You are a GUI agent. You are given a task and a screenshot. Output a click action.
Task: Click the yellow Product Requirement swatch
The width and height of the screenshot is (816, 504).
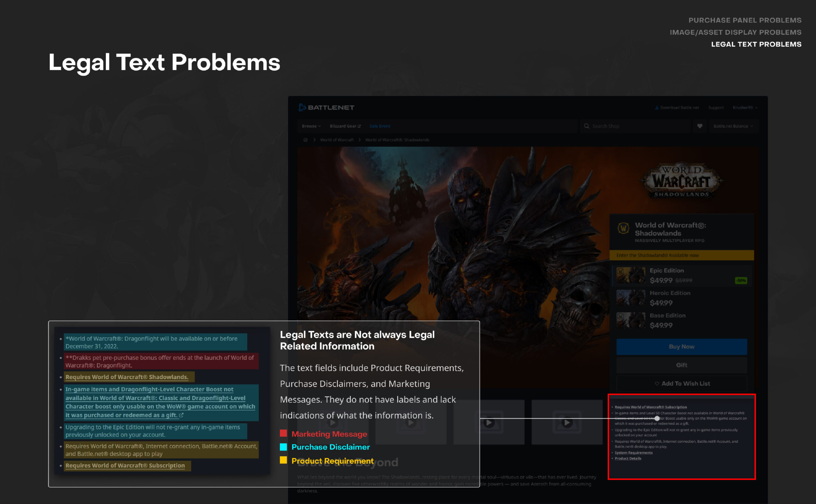(283, 460)
